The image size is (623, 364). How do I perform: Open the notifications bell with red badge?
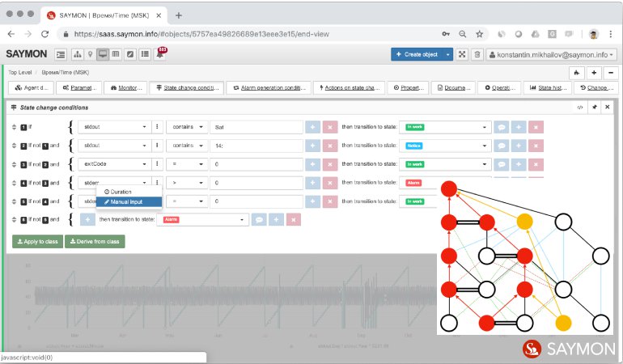click(x=160, y=53)
